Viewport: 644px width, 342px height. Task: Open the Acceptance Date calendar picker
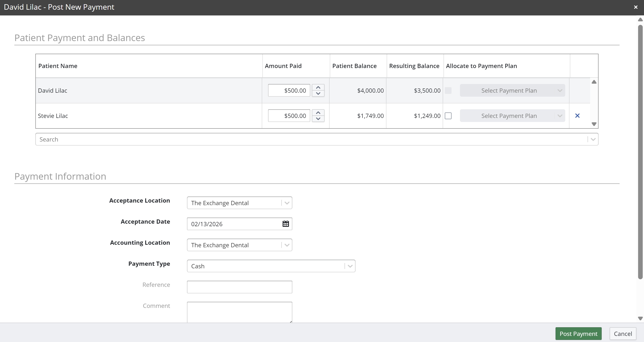[x=286, y=224]
